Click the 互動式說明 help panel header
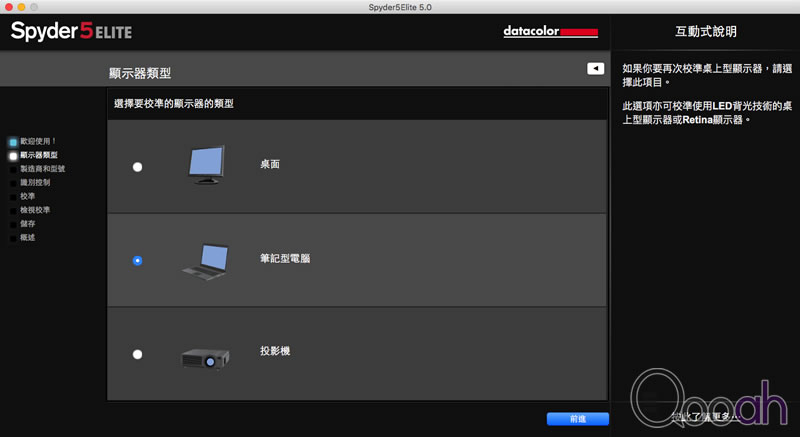800x437 pixels. [x=706, y=32]
